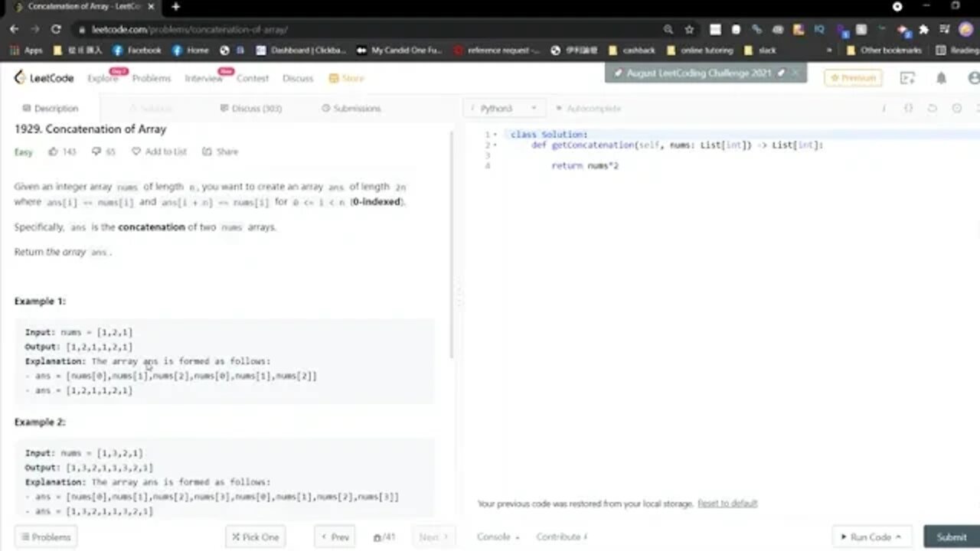Collapse the class Solution fold arrow
This screenshot has height=551, width=980.
(496, 135)
